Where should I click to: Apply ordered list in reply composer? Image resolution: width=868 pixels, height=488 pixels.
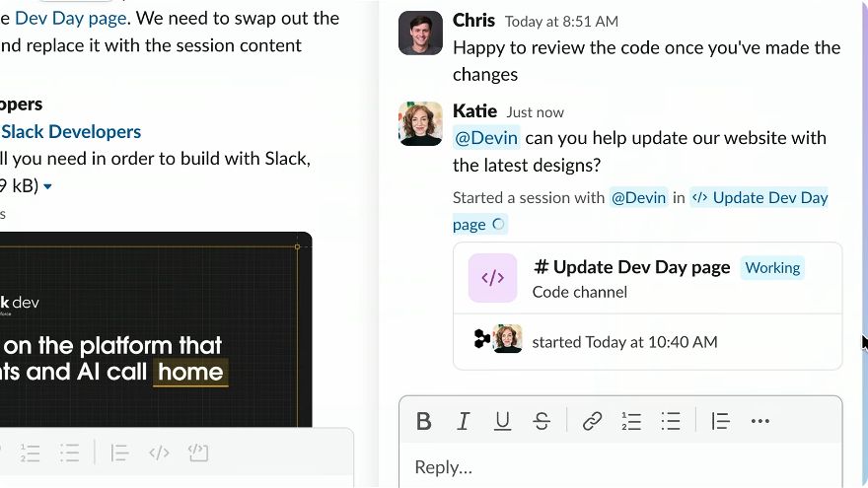coord(631,422)
